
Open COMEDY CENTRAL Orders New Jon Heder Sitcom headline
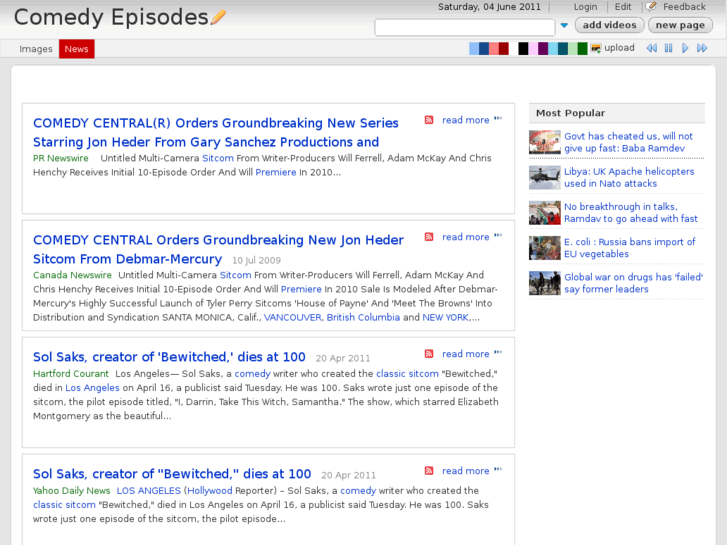(218, 250)
